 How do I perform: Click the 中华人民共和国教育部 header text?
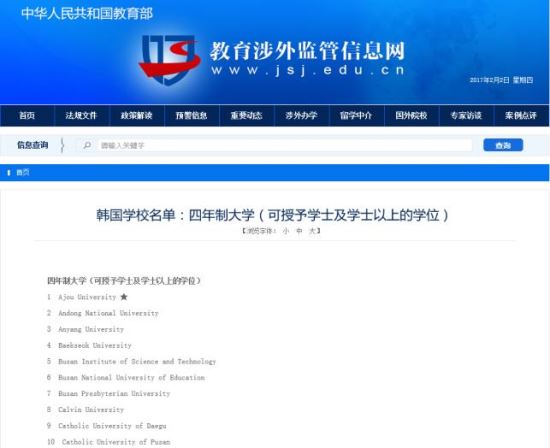[x=87, y=14]
